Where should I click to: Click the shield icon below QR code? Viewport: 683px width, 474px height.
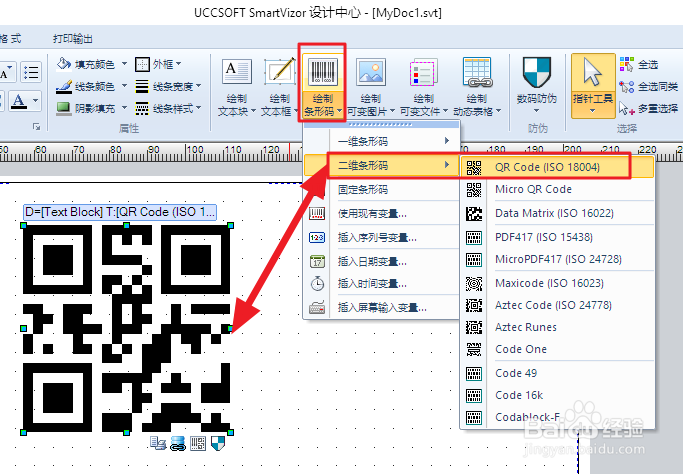(x=218, y=444)
